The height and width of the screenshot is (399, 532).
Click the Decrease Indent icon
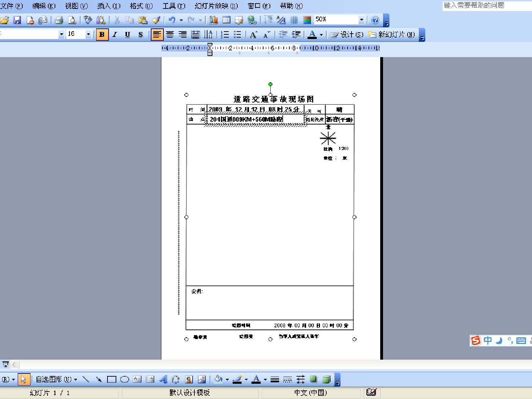tap(283, 35)
